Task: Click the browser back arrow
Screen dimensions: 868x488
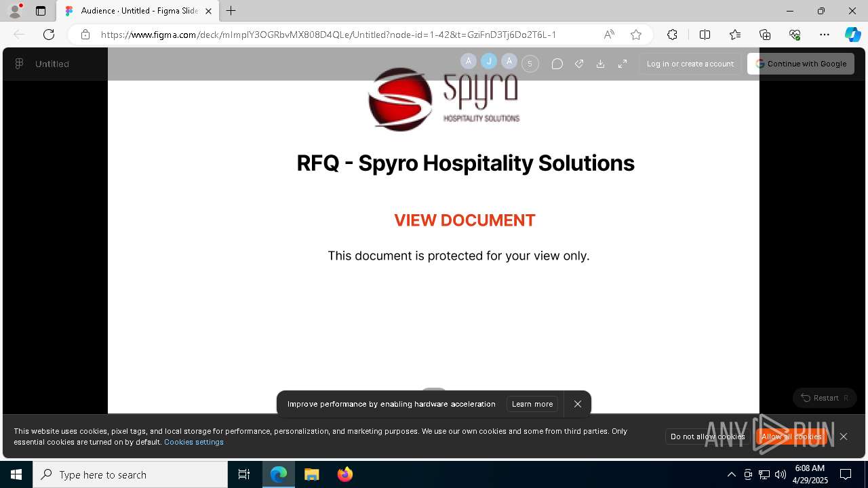Action: pyautogui.click(x=19, y=35)
